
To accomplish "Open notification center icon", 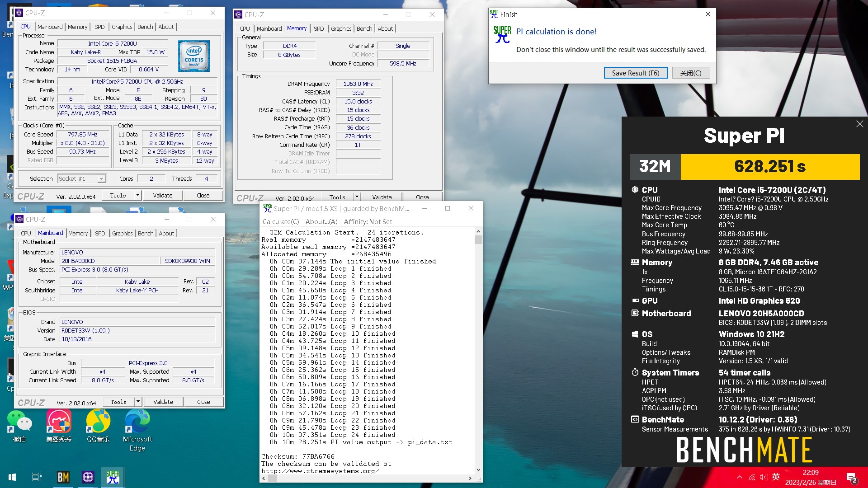I will [852, 478].
